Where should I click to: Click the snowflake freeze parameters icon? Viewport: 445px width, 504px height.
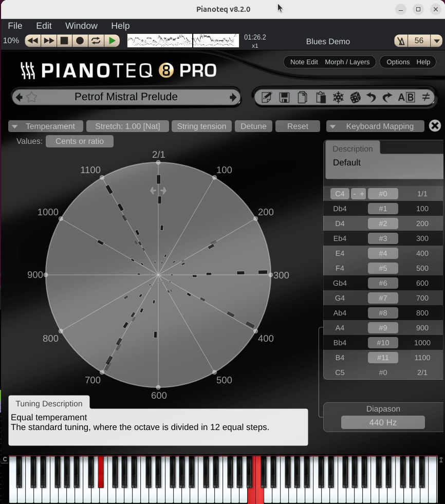pyautogui.click(x=338, y=97)
